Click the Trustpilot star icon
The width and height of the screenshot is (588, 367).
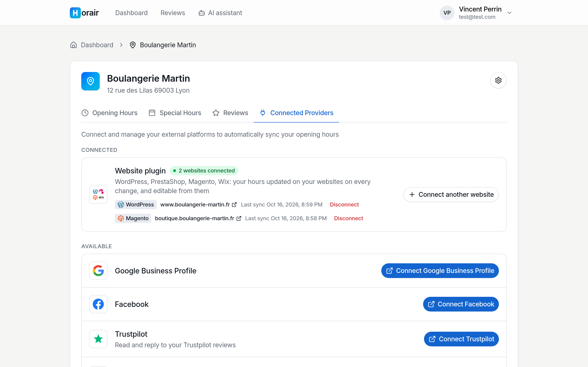[x=98, y=339]
